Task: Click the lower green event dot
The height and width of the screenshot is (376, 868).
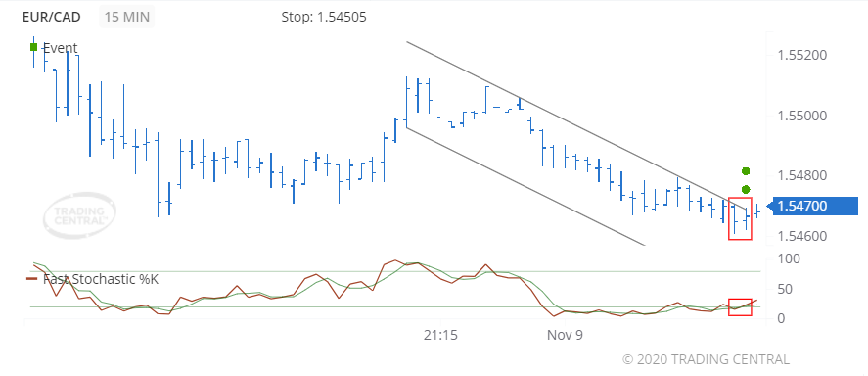Action: click(x=746, y=189)
